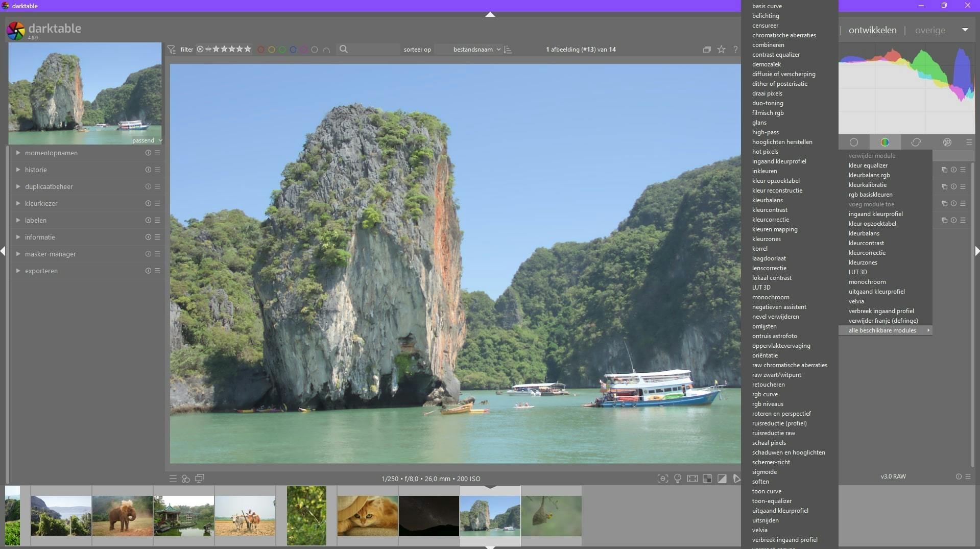Viewport: 980px width, 549px height.
Task: Open presets menu next to 'v3.0 RAW'
Action: coord(968,476)
